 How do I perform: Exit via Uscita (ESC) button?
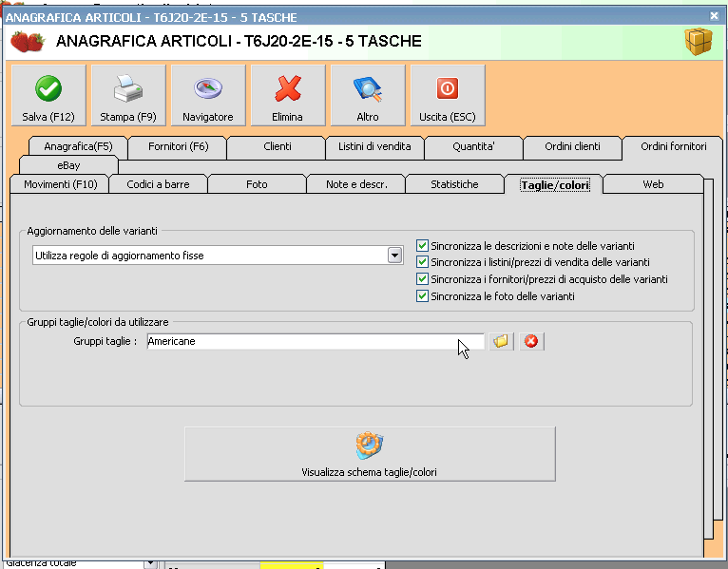[x=448, y=96]
